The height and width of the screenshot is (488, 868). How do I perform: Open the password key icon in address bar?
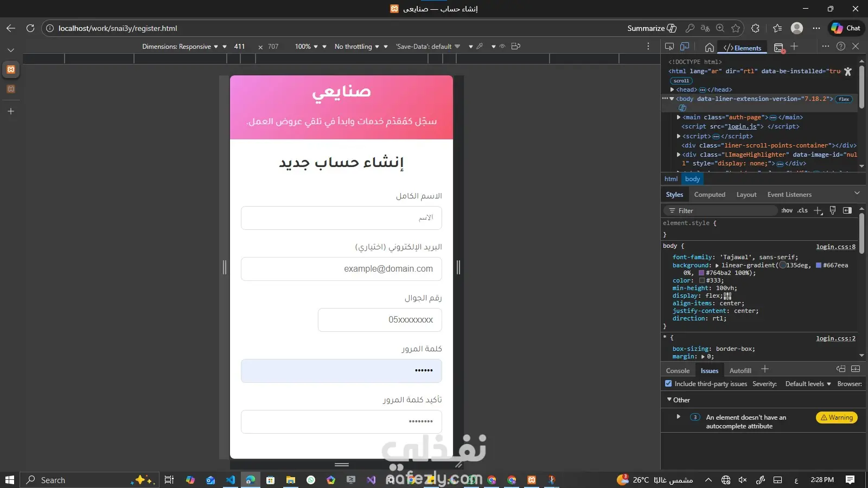(690, 28)
